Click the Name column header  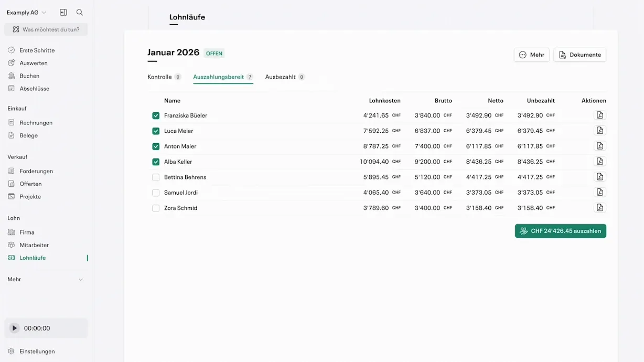(172, 101)
